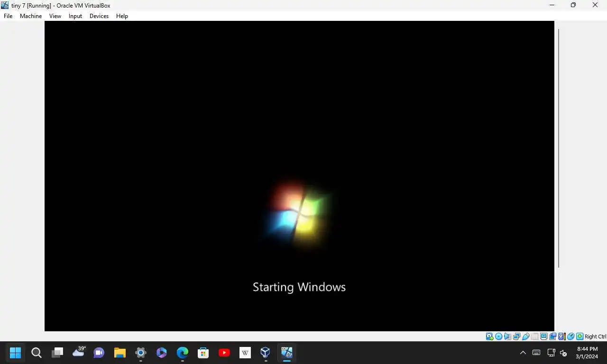
Task: Open the View menu
Action: click(55, 16)
